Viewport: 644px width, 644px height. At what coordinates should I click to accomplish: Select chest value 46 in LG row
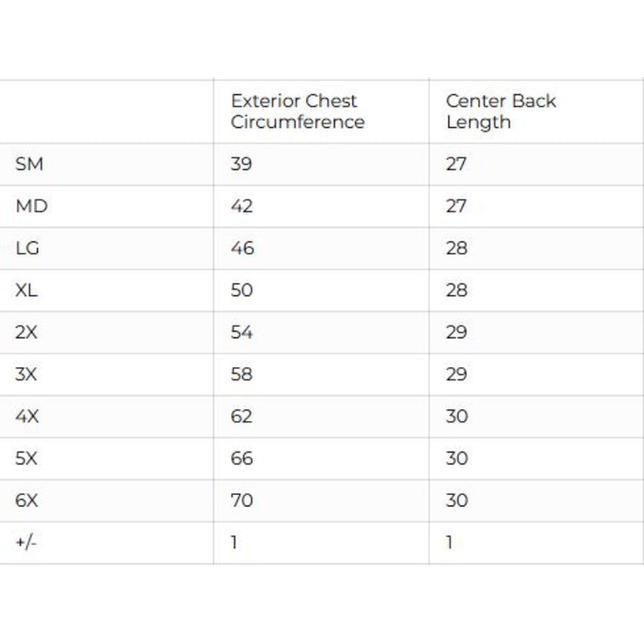(243, 248)
